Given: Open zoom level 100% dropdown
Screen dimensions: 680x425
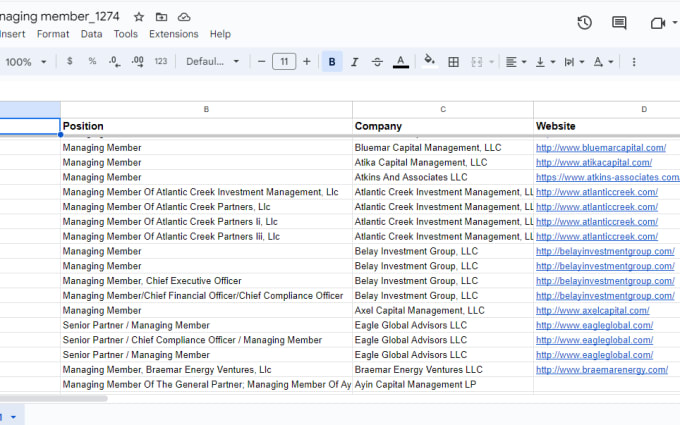Looking at the screenshot, I should point(25,62).
